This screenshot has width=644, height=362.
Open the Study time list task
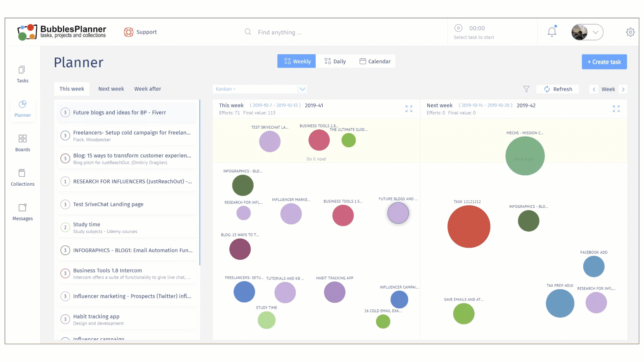coord(127,228)
